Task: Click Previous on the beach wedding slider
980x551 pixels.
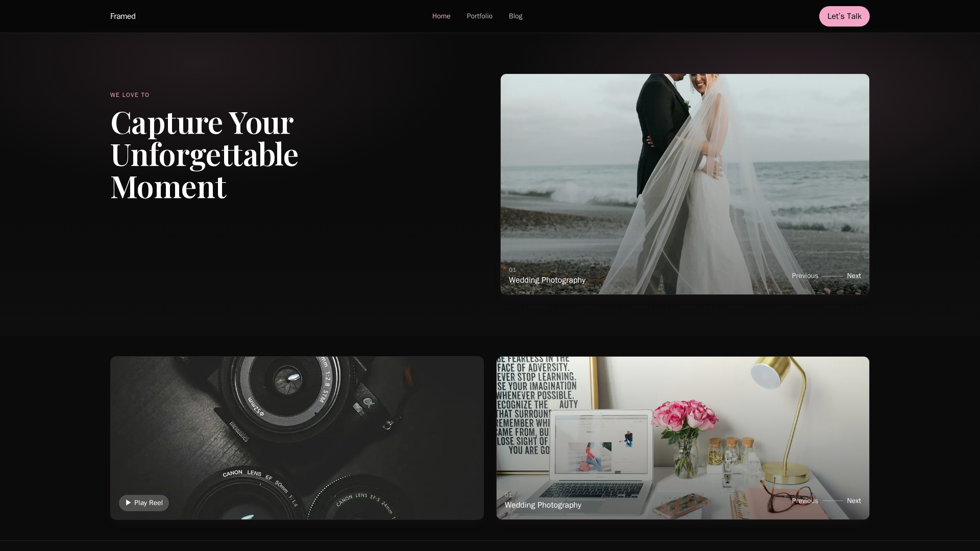Action: pos(804,276)
